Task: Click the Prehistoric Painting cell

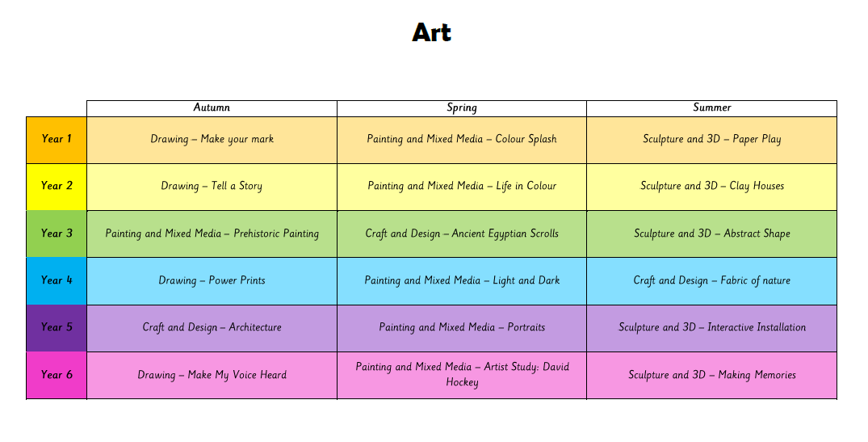Action: point(212,234)
